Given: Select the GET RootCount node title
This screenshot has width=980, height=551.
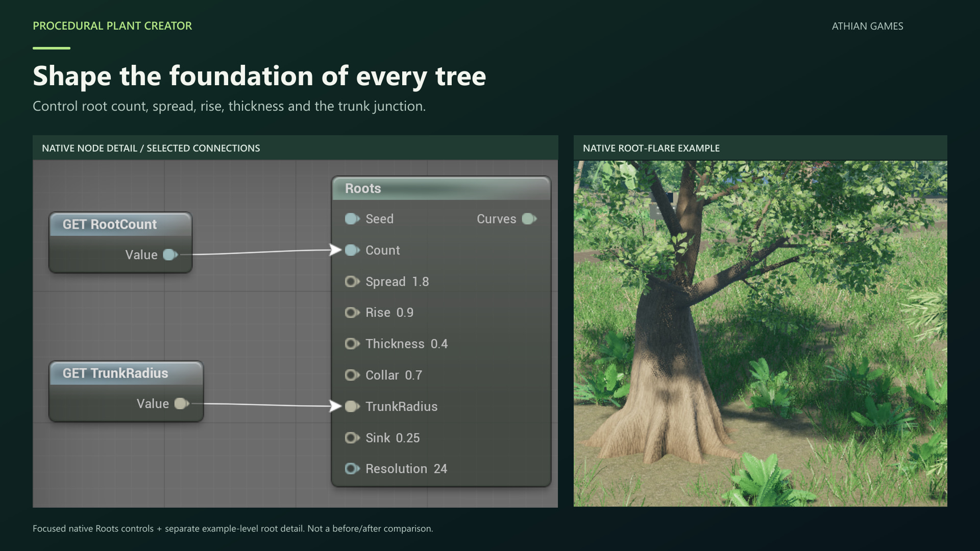Looking at the screenshot, I should pyautogui.click(x=109, y=224).
